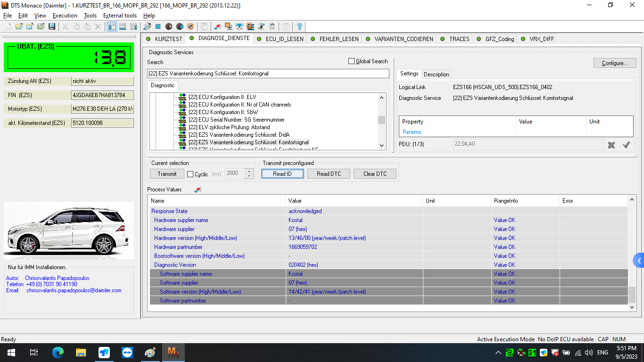
Task: Open the Execution menu
Action: [65, 16]
